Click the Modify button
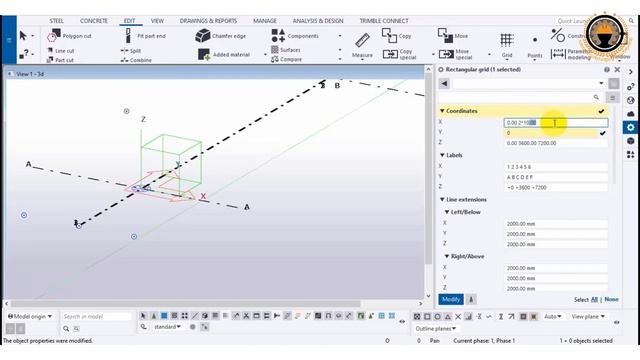Image resolution: width=640 pixels, height=360 pixels. click(x=451, y=300)
